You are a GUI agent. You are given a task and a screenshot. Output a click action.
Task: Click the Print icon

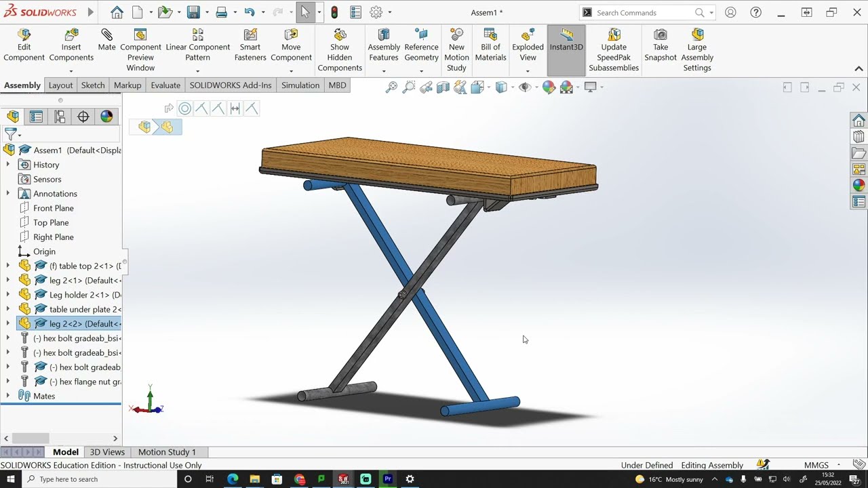click(221, 12)
